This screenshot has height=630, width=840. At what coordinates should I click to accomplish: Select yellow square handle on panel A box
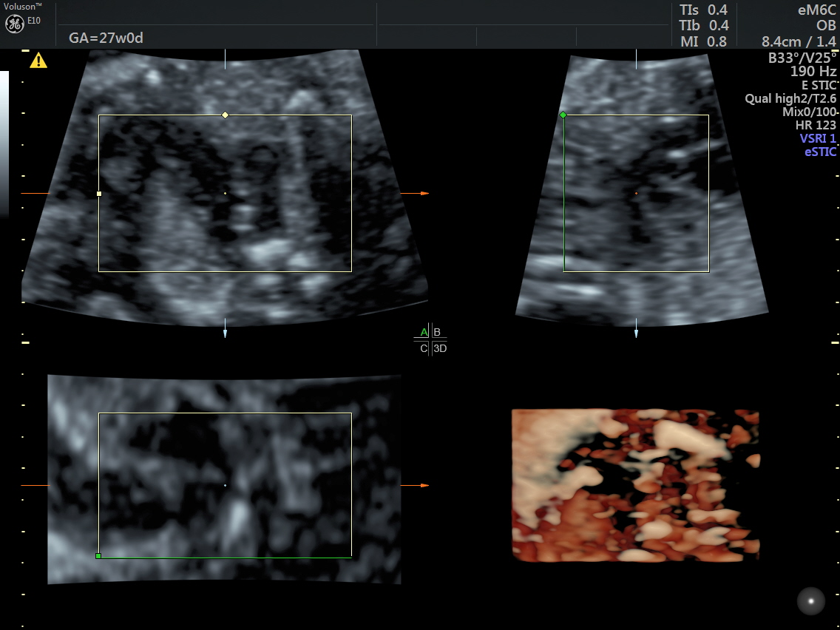pyautogui.click(x=99, y=194)
